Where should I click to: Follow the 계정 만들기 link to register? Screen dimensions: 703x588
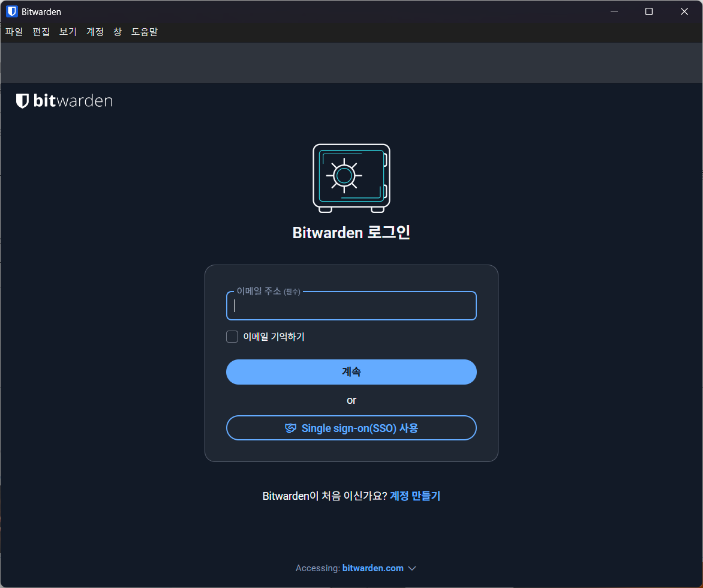[414, 496]
